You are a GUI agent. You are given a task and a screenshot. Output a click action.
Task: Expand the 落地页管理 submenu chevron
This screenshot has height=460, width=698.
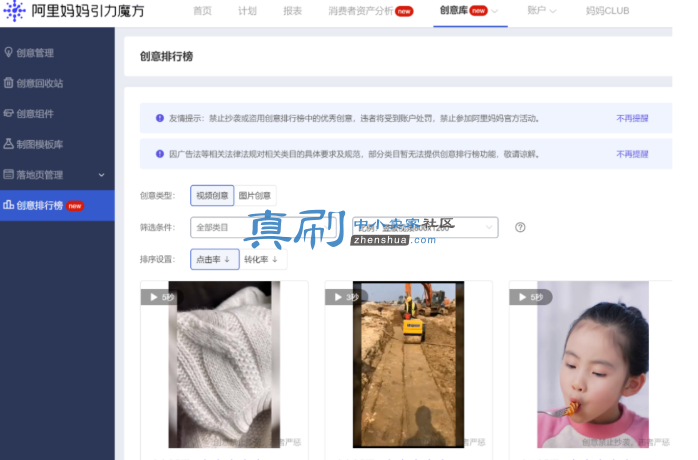(x=101, y=175)
